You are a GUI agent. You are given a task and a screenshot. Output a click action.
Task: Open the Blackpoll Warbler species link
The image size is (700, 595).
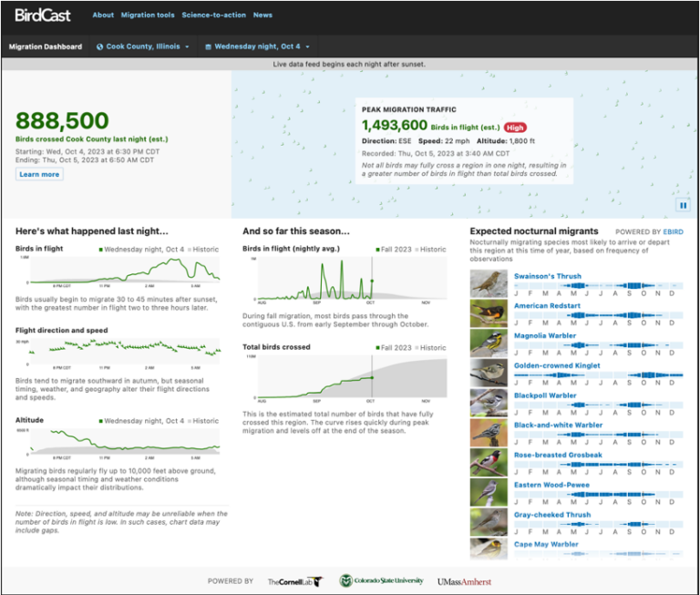(545, 395)
